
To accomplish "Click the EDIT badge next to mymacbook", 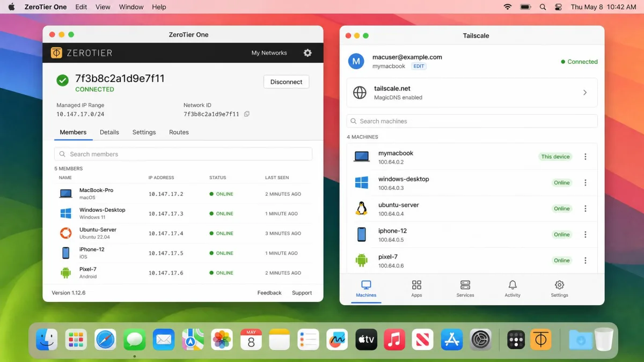I will coord(419,66).
